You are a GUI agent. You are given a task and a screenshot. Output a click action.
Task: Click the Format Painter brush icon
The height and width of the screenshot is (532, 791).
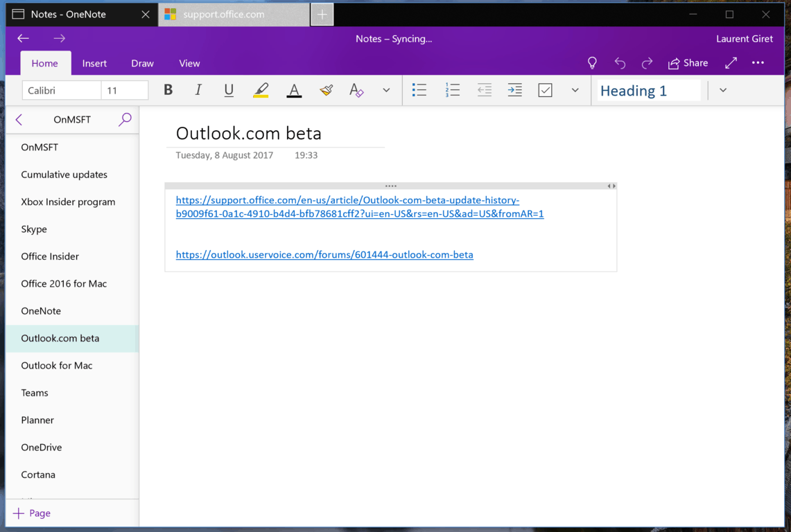pyautogui.click(x=326, y=90)
